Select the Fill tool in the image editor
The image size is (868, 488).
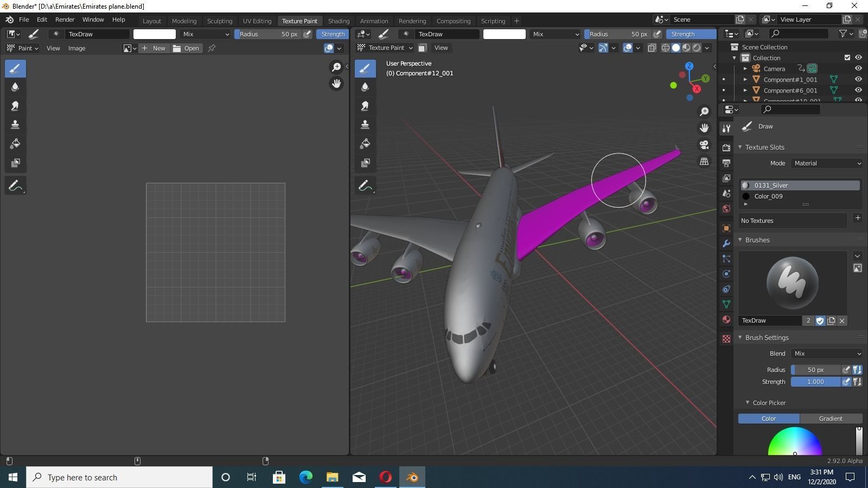(x=15, y=143)
